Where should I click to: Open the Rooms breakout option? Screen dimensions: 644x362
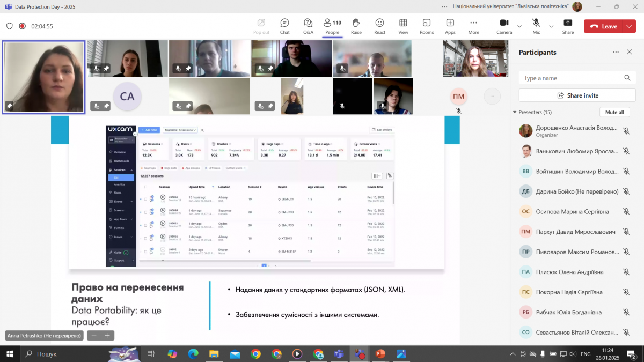[x=427, y=26]
